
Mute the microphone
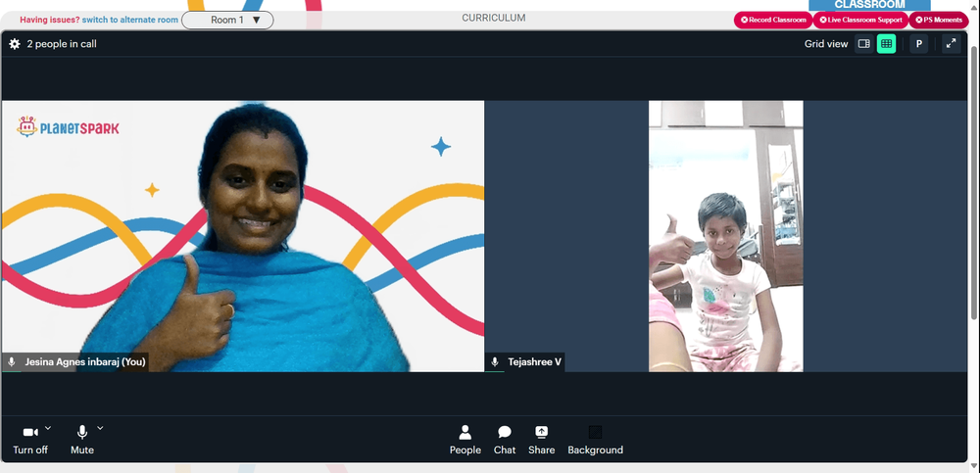[x=82, y=440]
